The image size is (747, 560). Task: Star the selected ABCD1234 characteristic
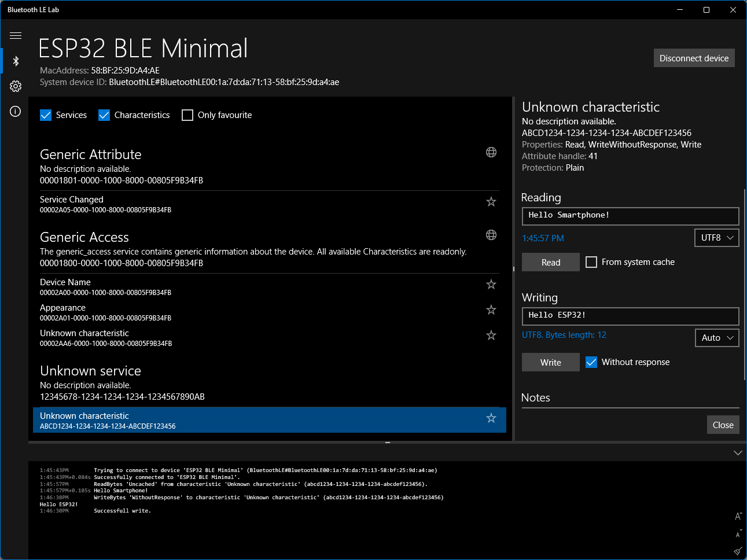click(x=491, y=418)
